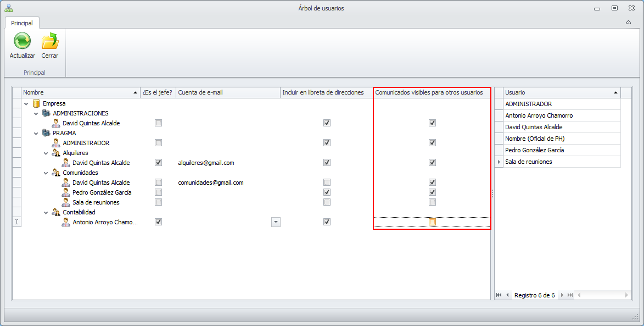Image resolution: width=644 pixels, height=326 pixels.
Task: Select Nombre (Oficial de PH) in the user list
Action: (562, 139)
